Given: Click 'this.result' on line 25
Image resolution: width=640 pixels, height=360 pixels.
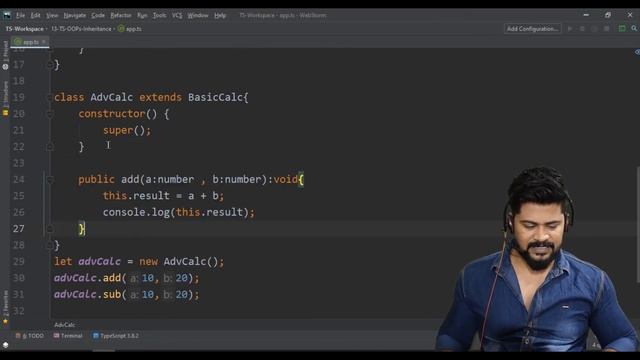Looking at the screenshot, I should pos(136,196).
